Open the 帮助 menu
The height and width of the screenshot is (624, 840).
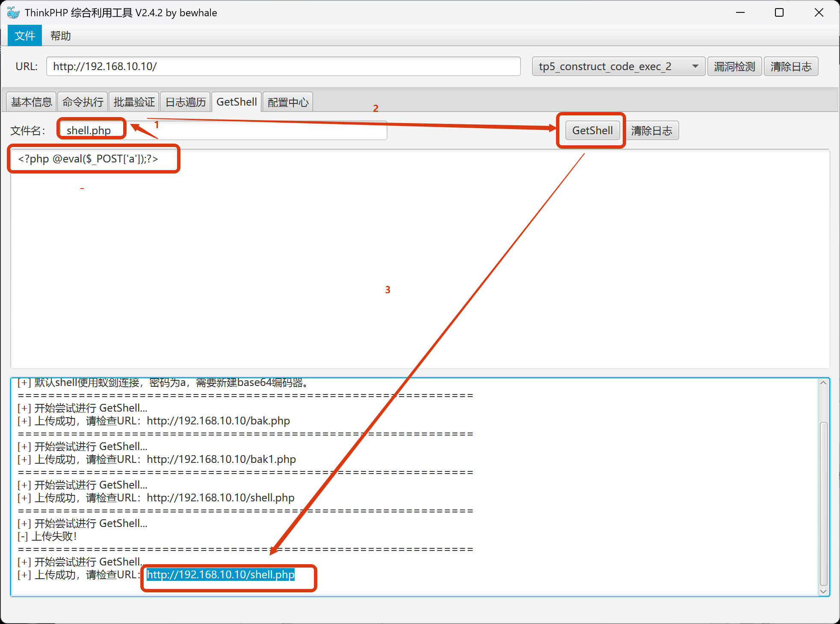(60, 36)
